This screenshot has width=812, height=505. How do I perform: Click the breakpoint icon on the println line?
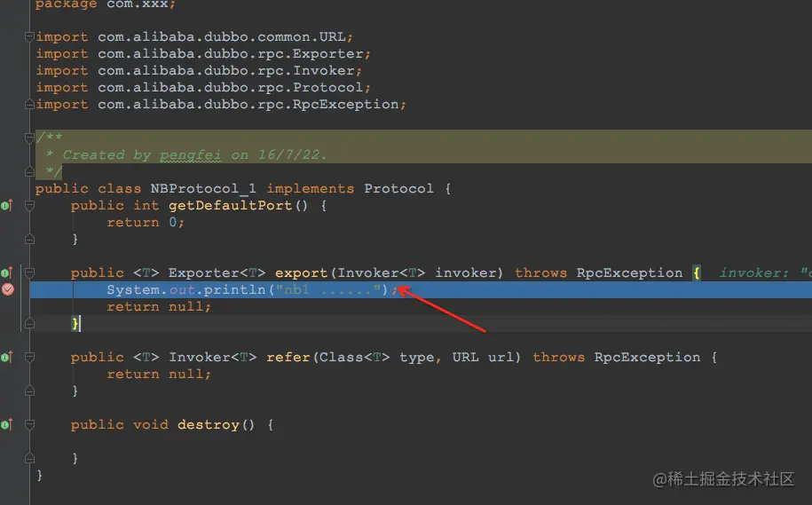tap(8, 289)
